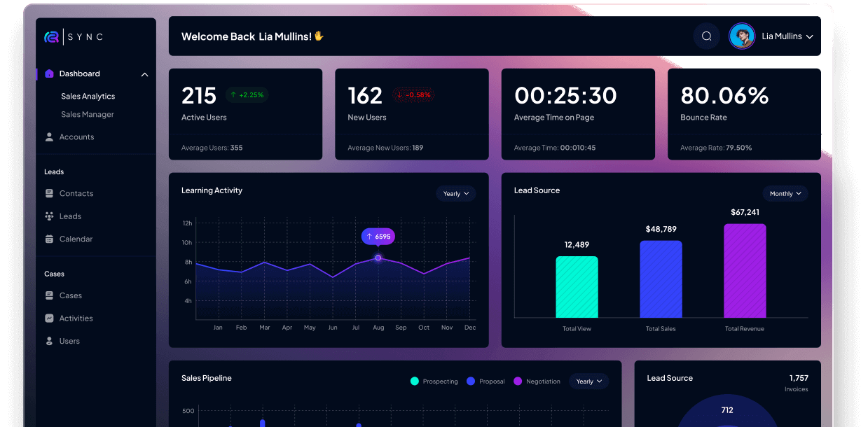Click 'Average Rate: 79.50%' text
This screenshot has width=868, height=427.
point(716,148)
